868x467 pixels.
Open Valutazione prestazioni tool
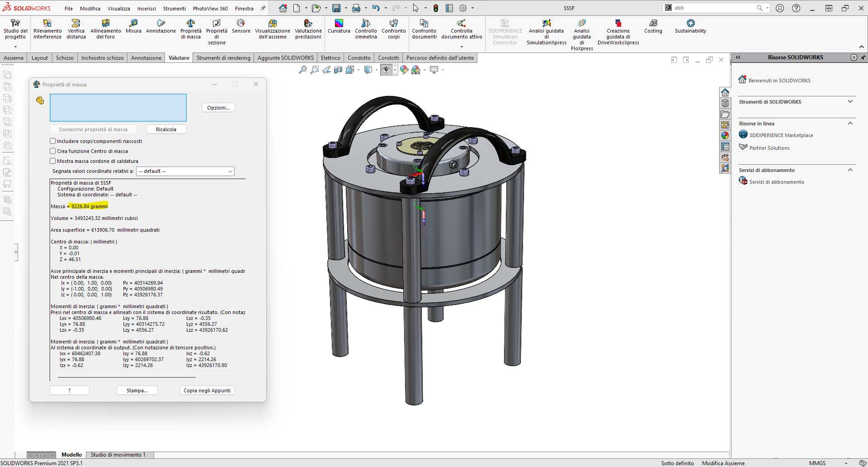point(308,29)
